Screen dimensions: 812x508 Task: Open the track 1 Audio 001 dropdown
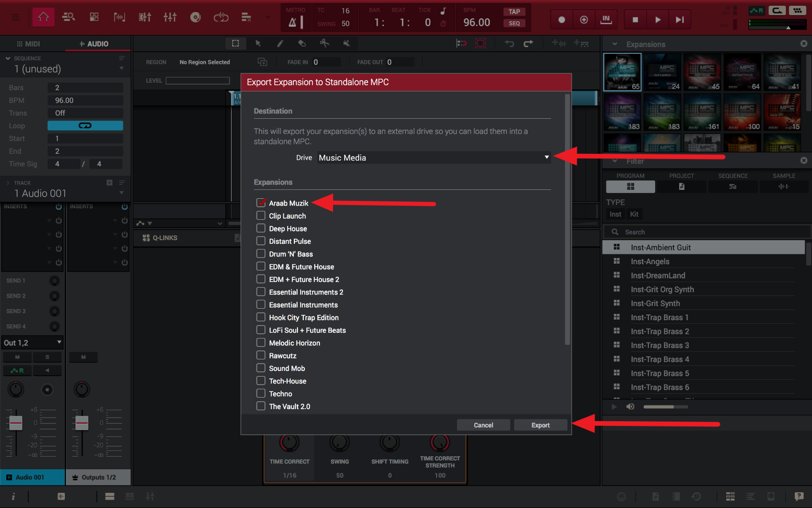pos(121,193)
